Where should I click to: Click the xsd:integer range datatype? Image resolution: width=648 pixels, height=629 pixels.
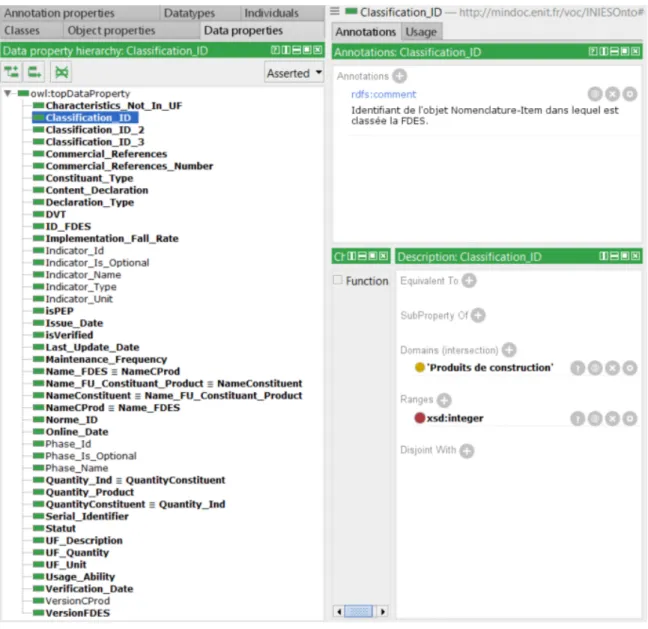click(455, 418)
